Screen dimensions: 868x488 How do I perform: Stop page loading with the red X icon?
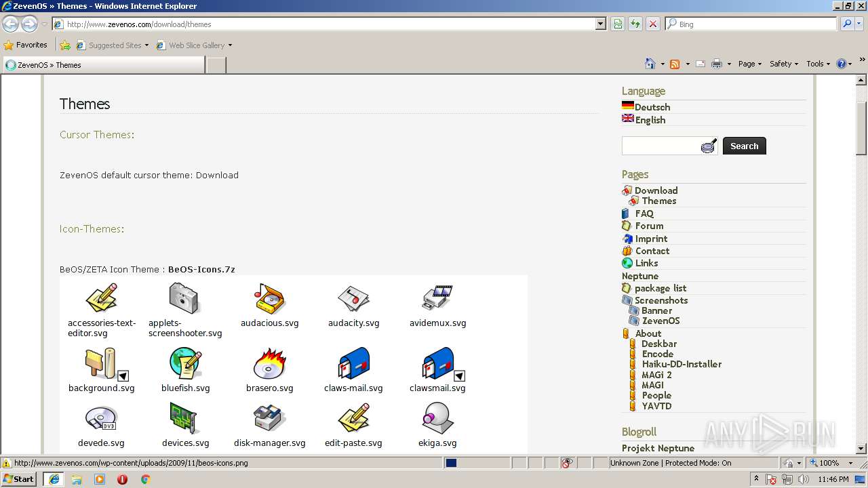tap(652, 24)
